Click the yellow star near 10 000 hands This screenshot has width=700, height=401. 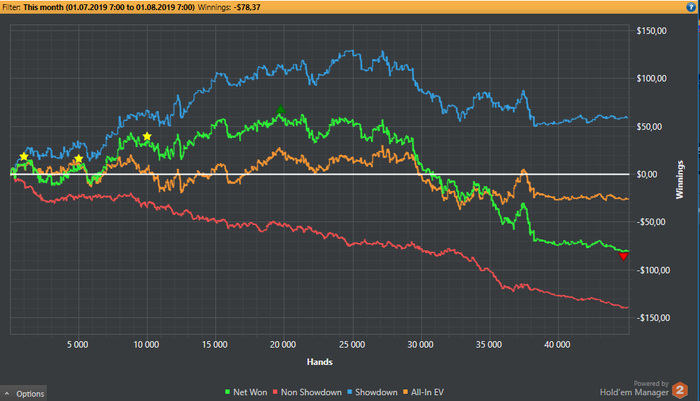tap(147, 136)
